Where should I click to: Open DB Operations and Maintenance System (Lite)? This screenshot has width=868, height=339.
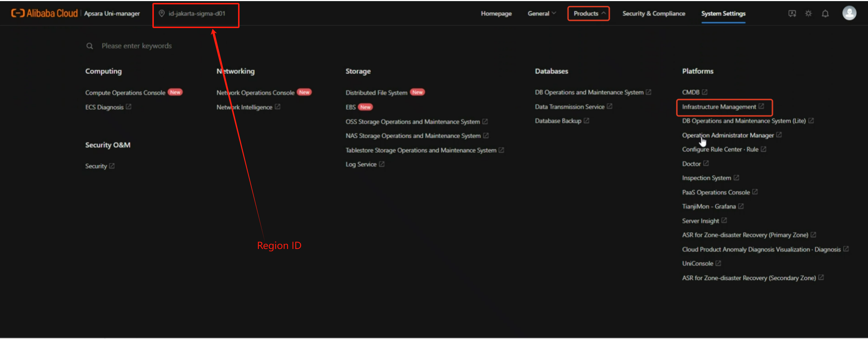tap(744, 121)
